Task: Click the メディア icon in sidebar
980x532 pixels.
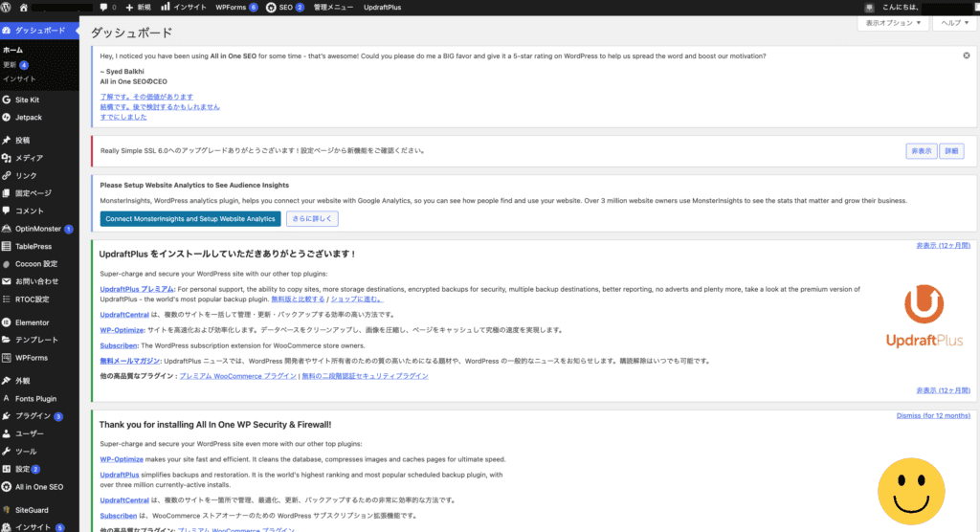Action: (7, 158)
